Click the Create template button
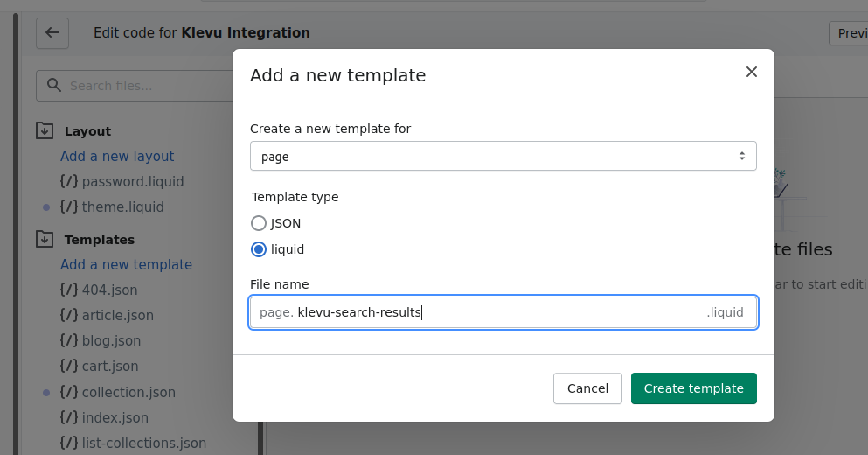Image resolution: width=868 pixels, height=455 pixels. coord(693,388)
